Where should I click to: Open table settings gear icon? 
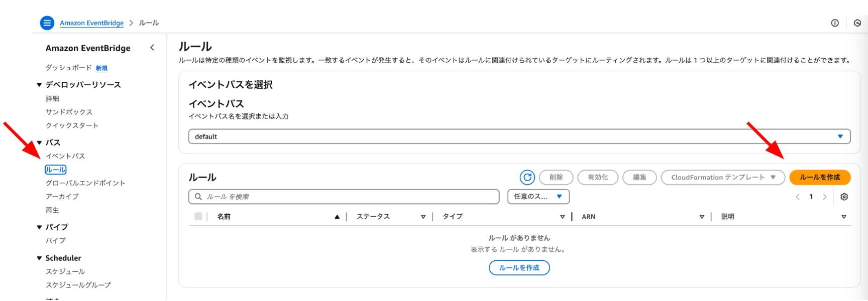click(844, 197)
